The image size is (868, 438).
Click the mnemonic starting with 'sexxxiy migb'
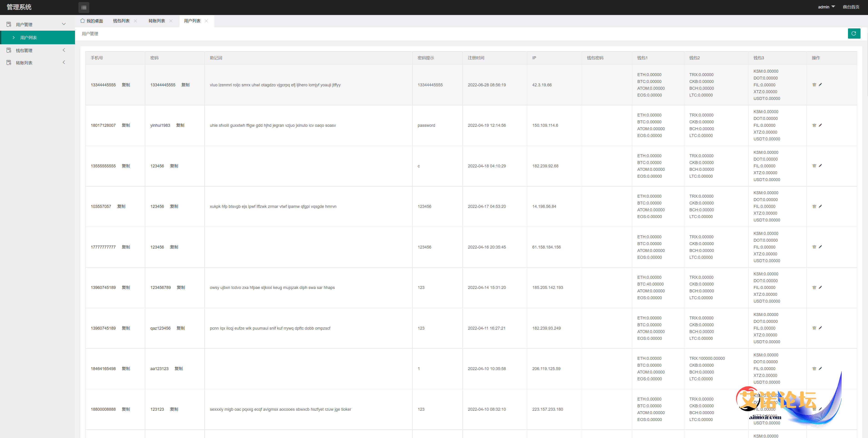pyautogui.click(x=280, y=409)
